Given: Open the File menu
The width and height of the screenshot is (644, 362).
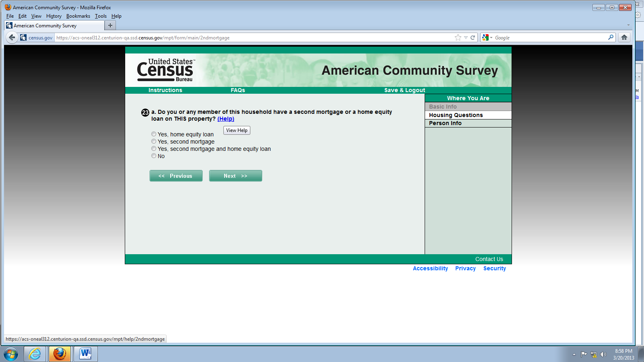Looking at the screenshot, I should pyautogui.click(x=10, y=16).
